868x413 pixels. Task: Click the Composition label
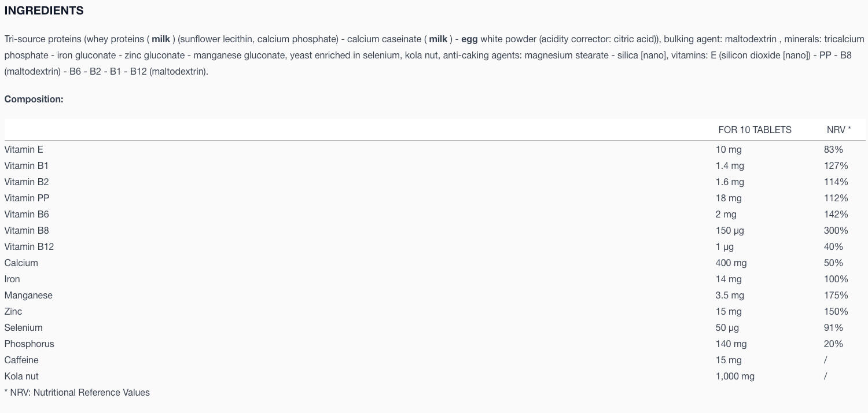tap(34, 99)
